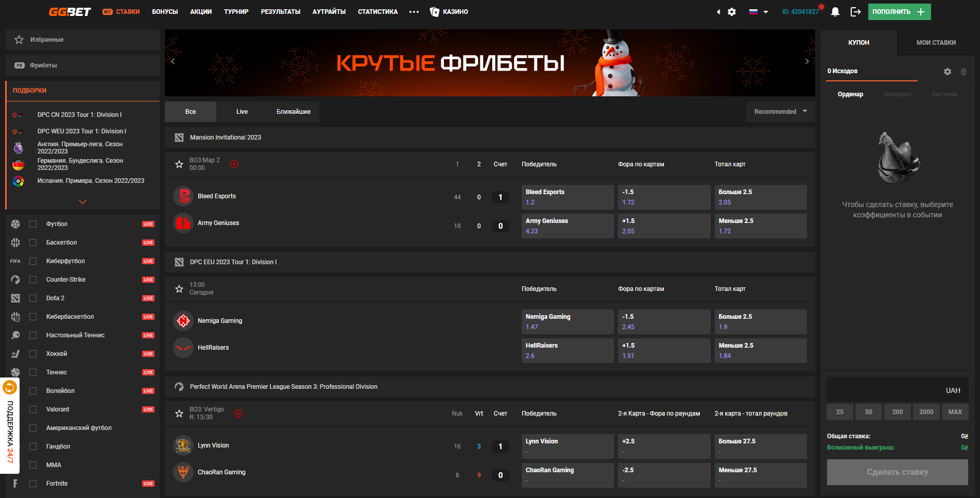Click the Сделать ставку button
This screenshot has width=980, height=498.
[897, 472]
